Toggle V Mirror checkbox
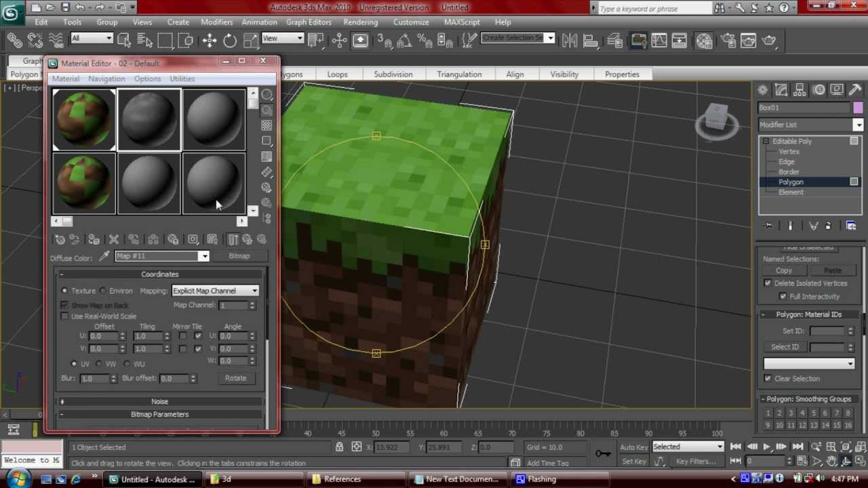The image size is (868, 488). point(182,348)
